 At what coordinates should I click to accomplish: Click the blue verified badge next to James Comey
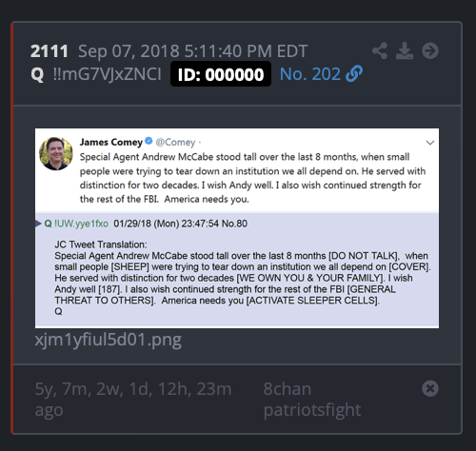[149, 141]
